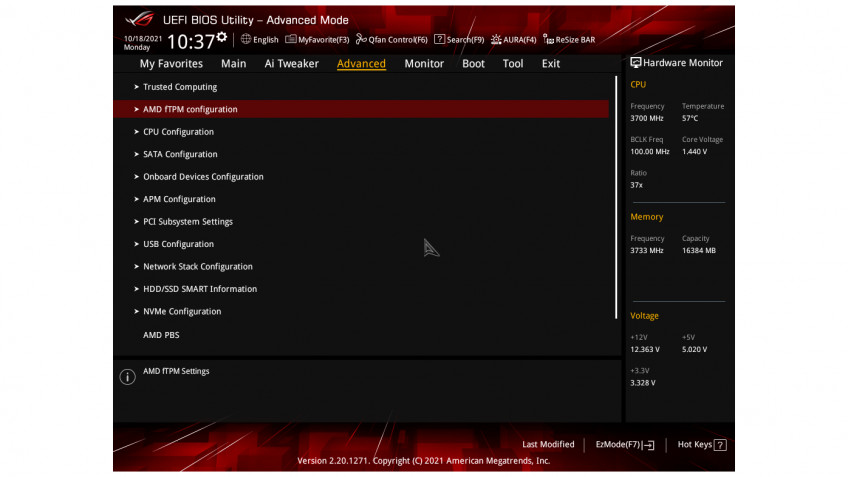Viewport: 848px width, 477px height.
Task: Click the 10:37 clock display
Action: (x=191, y=42)
